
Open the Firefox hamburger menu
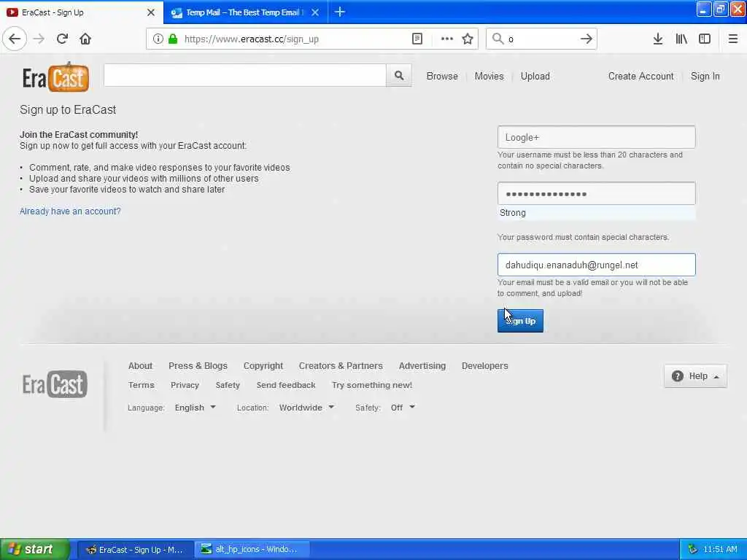click(x=732, y=39)
